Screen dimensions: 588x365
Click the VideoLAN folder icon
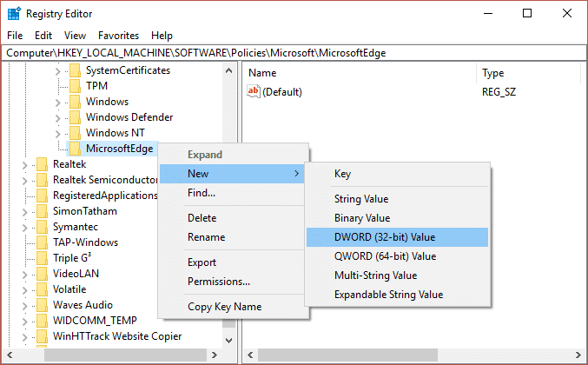[x=42, y=274]
